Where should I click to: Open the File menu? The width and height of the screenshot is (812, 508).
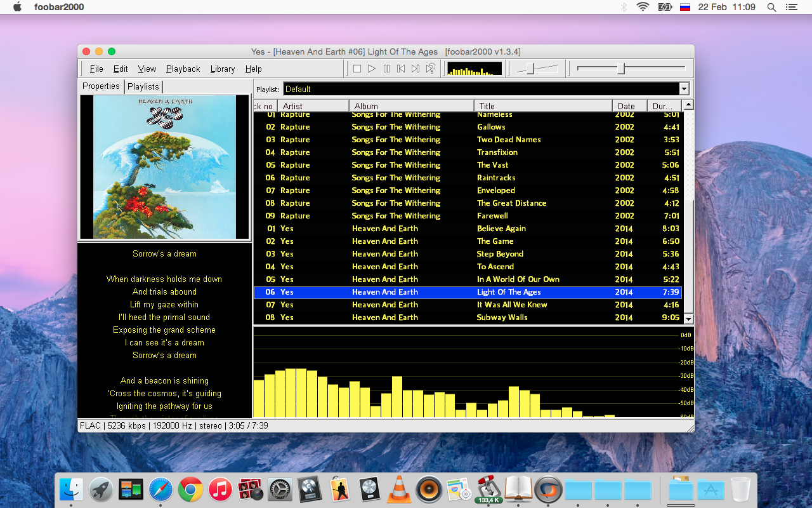click(96, 69)
